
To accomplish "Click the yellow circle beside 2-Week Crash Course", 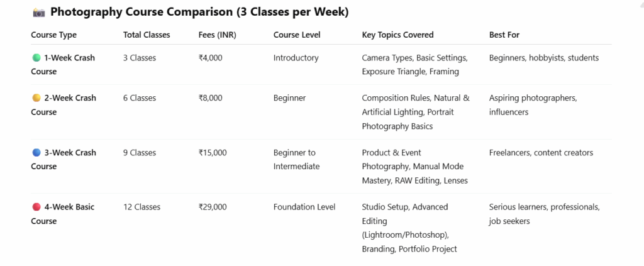I will click(36, 98).
